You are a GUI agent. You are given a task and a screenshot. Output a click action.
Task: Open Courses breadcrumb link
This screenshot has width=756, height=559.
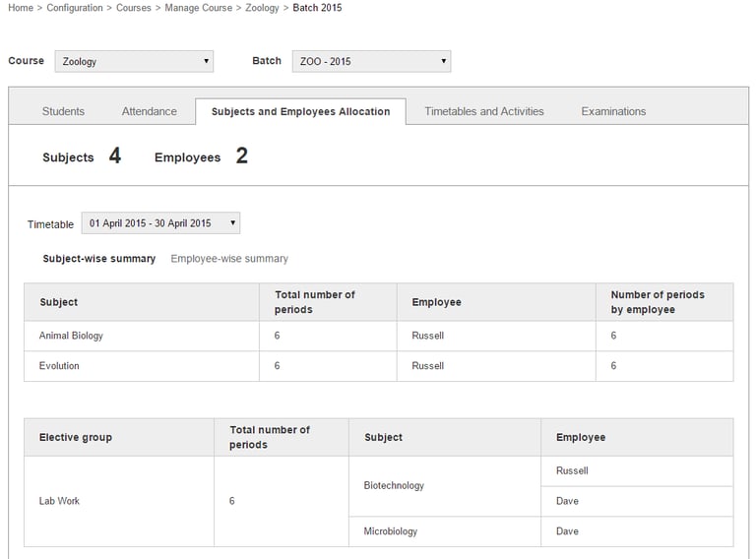tap(134, 8)
